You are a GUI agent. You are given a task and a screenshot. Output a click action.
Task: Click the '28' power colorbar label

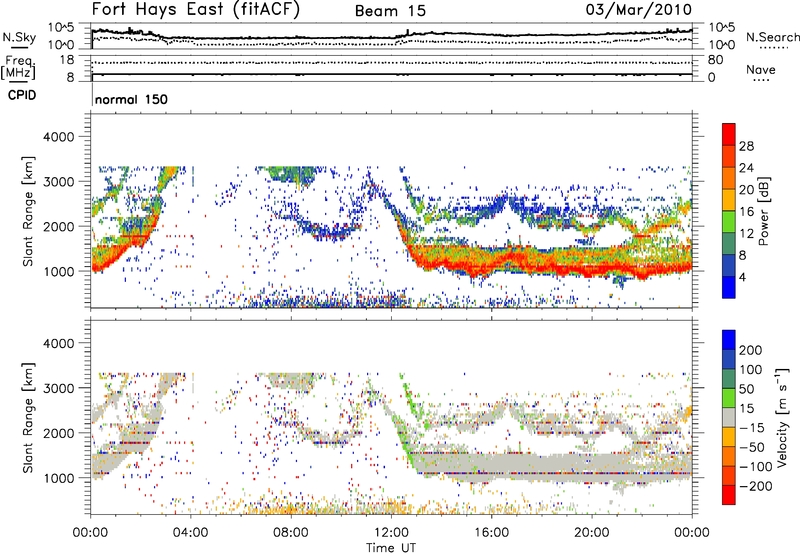pyautogui.click(x=746, y=146)
